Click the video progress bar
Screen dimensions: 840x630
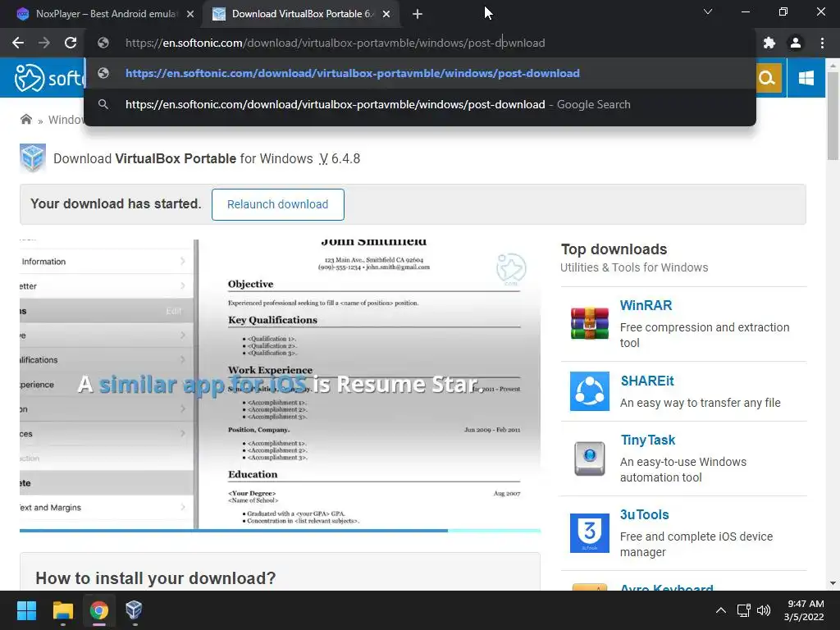pos(280,531)
